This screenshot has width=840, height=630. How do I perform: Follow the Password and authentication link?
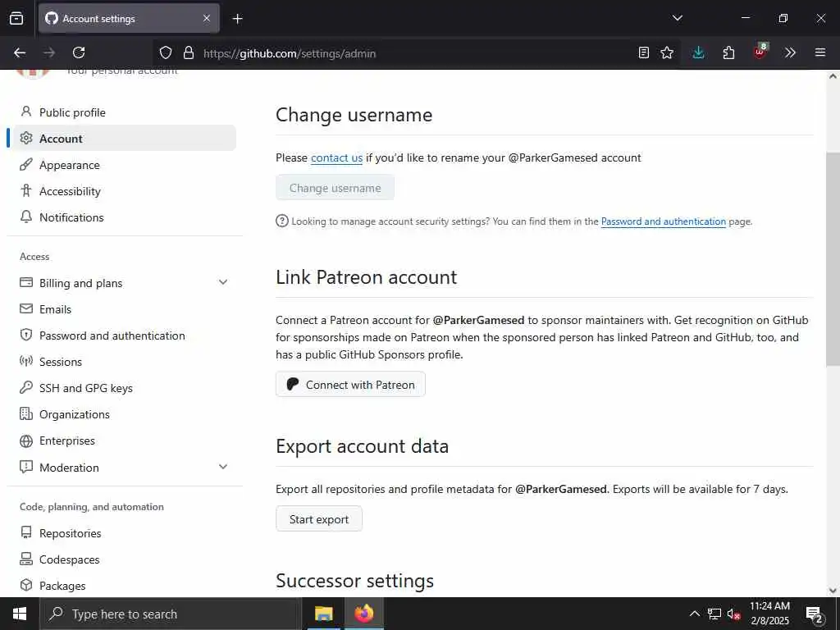click(x=663, y=221)
